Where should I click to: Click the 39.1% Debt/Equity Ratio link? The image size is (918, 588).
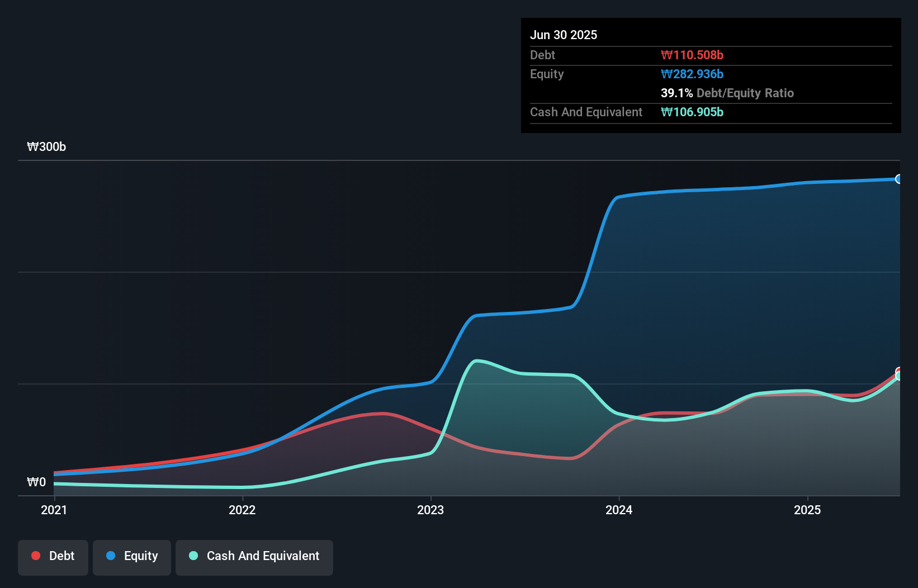click(727, 93)
